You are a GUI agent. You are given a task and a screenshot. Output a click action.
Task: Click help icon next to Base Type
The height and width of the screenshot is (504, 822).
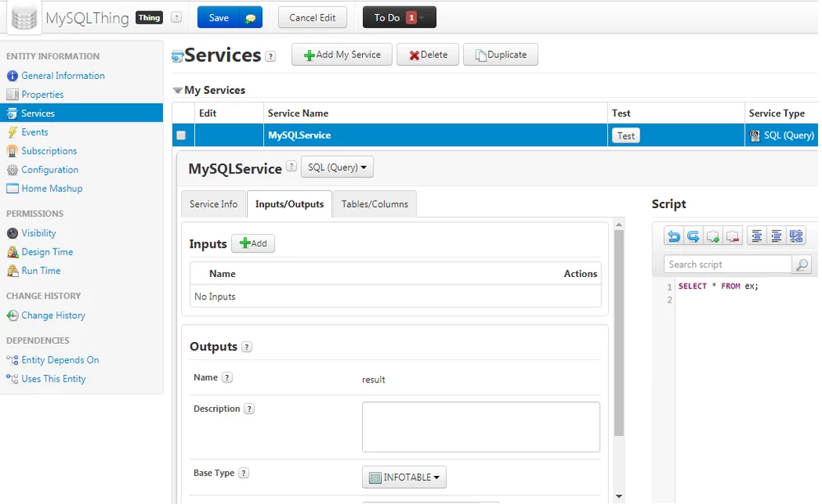(244, 473)
